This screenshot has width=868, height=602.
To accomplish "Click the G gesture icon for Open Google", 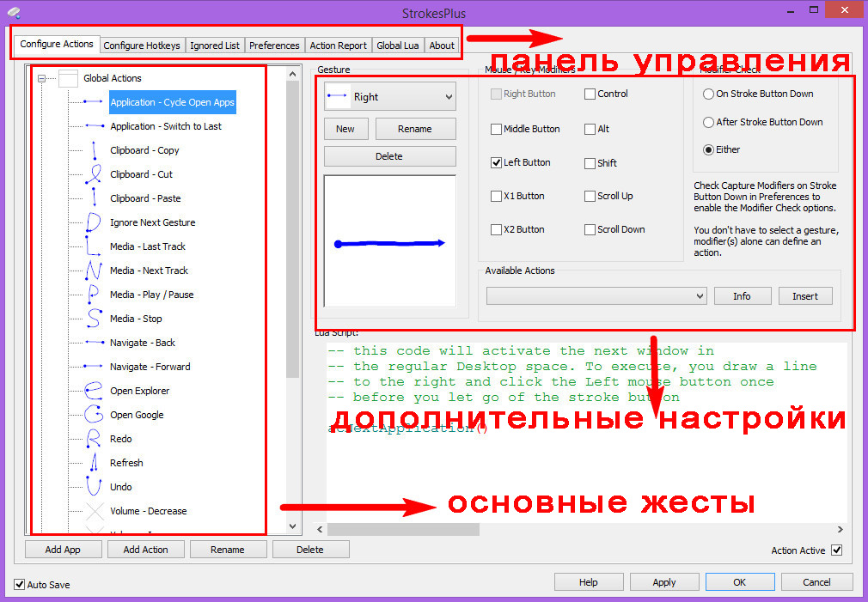I will coord(95,415).
